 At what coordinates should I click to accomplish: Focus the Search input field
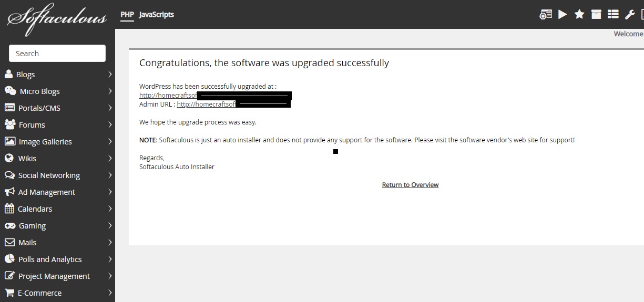(57, 54)
